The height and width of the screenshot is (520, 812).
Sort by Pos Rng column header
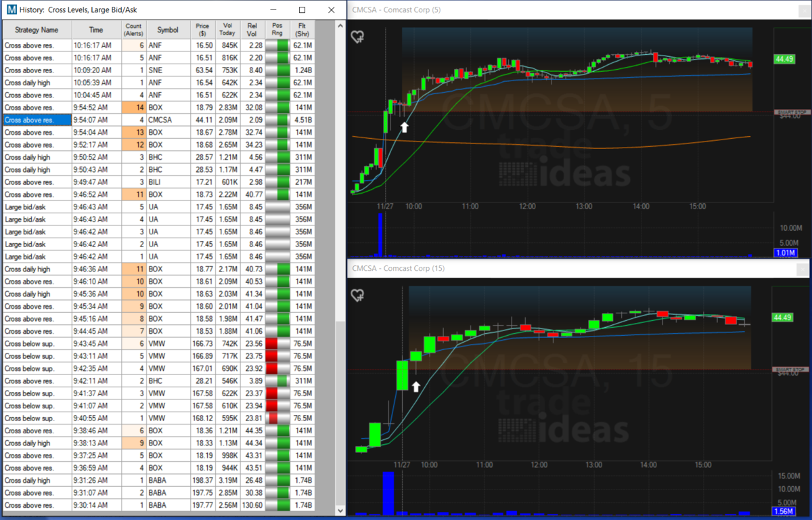point(277,30)
